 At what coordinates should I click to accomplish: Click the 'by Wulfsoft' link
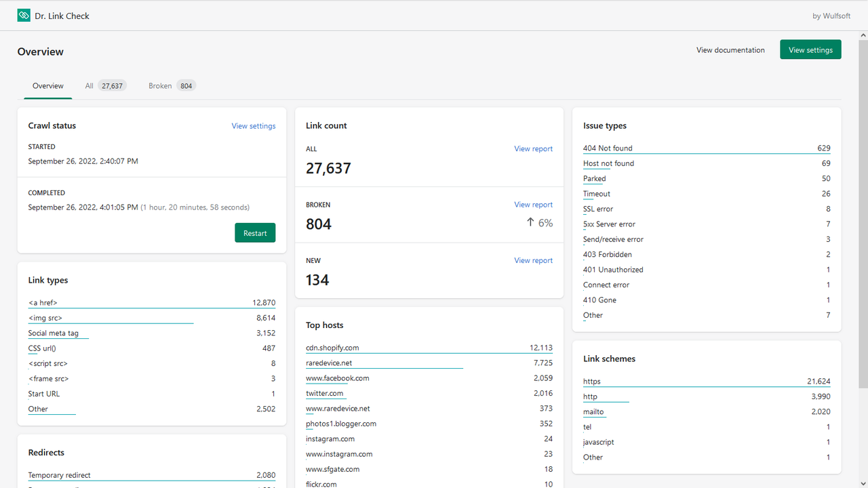pyautogui.click(x=831, y=15)
